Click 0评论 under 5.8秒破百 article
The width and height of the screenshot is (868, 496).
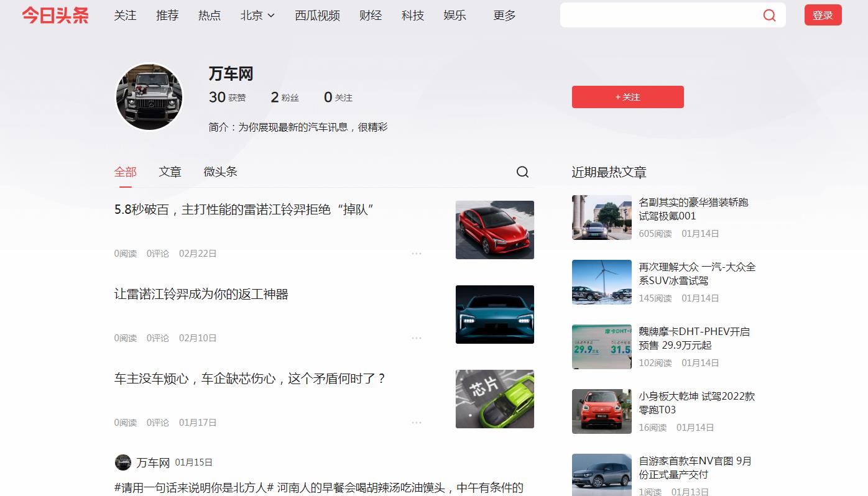[x=158, y=254]
